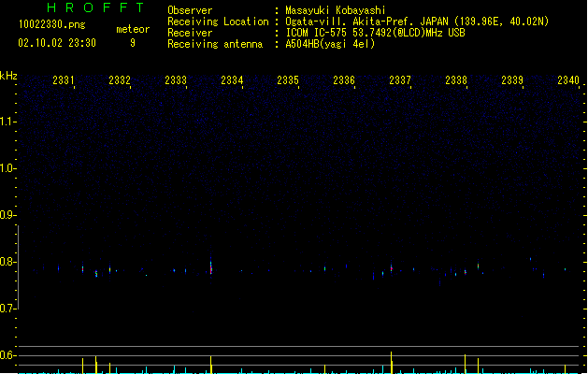The image size is (588, 374).
Task: Click observer name Masayuki Kobayashi
Action: point(336,10)
